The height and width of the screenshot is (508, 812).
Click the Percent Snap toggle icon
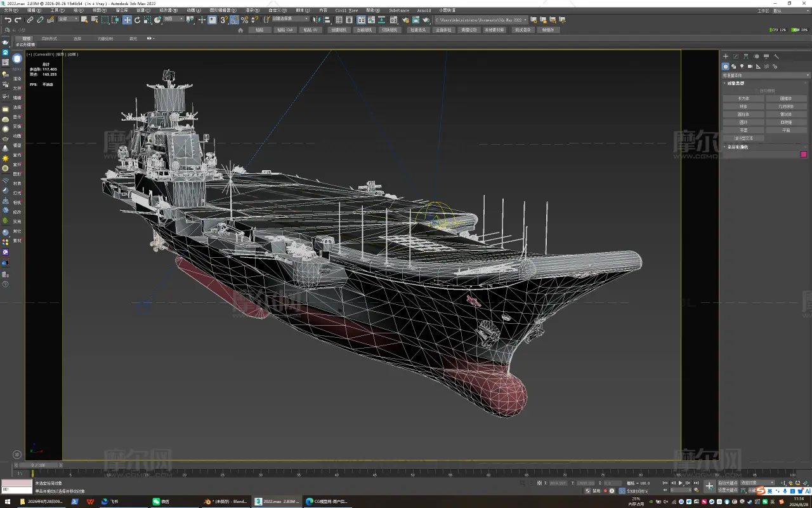244,20
